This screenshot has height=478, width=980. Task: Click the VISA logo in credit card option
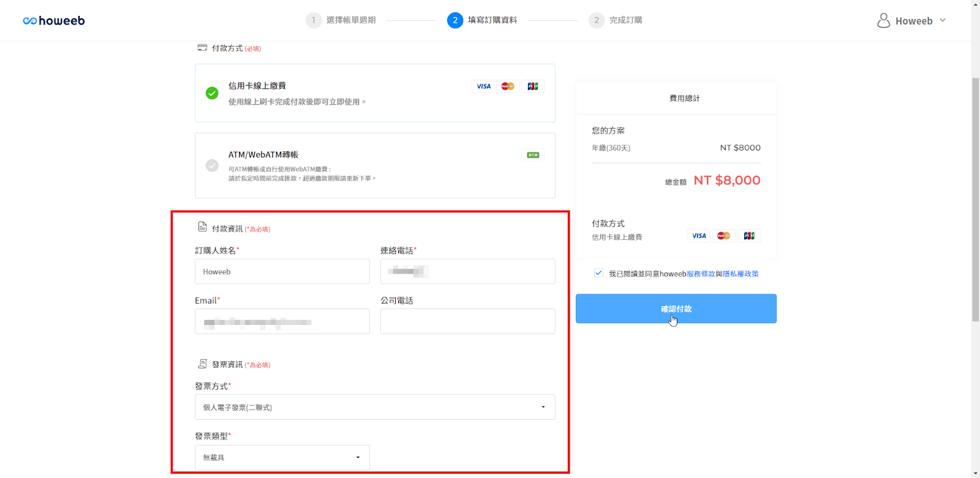click(x=484, y=86)
